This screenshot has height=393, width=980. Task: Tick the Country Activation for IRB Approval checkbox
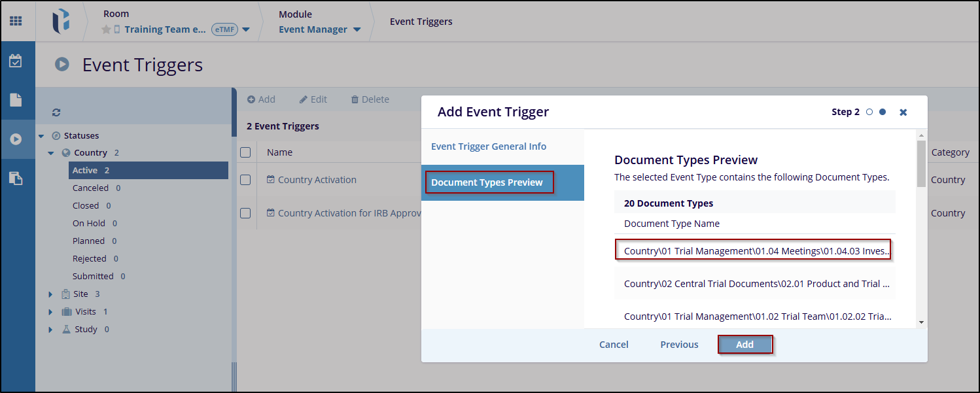pos(245,213)
